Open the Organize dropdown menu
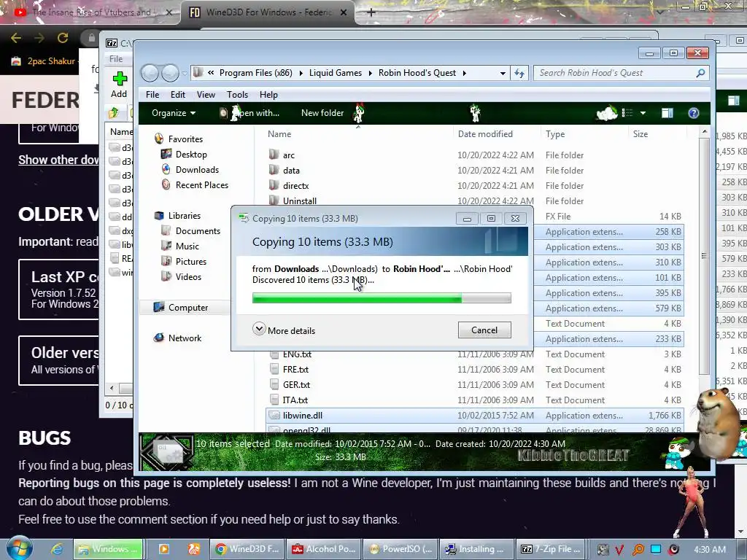Viewport: 747px width, 560px height. [x=174, y=113]
